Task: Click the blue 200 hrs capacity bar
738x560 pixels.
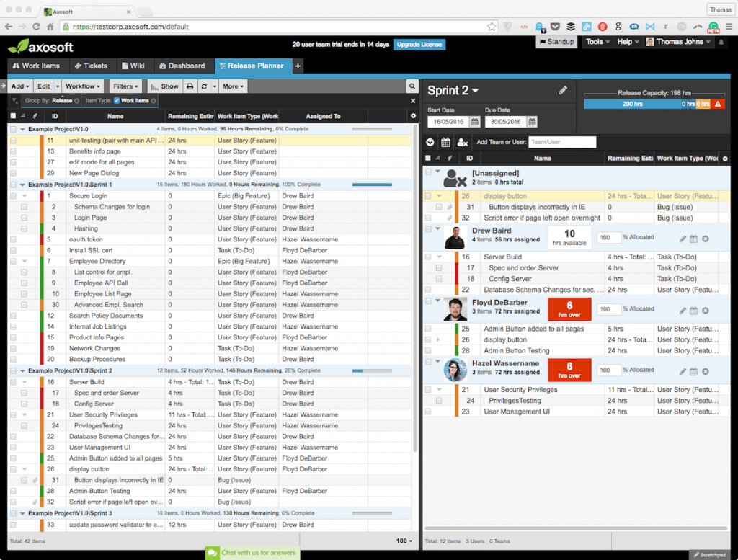Action: tap(633, 102)
